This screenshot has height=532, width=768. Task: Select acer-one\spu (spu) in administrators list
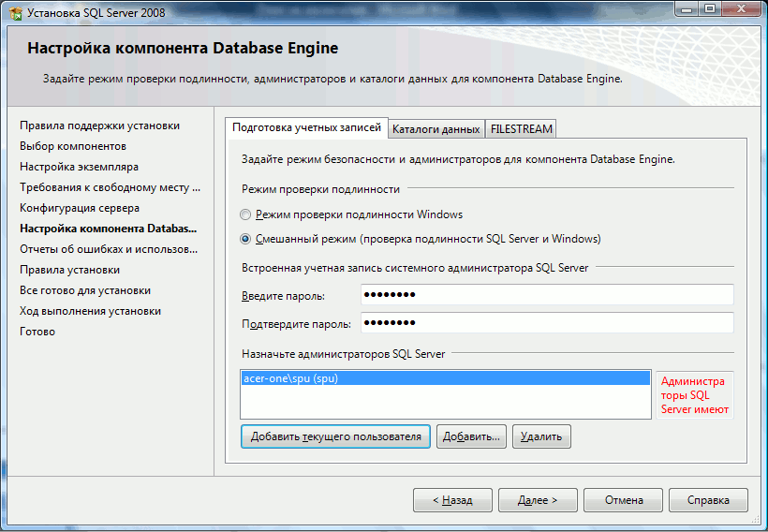point(445,378)
